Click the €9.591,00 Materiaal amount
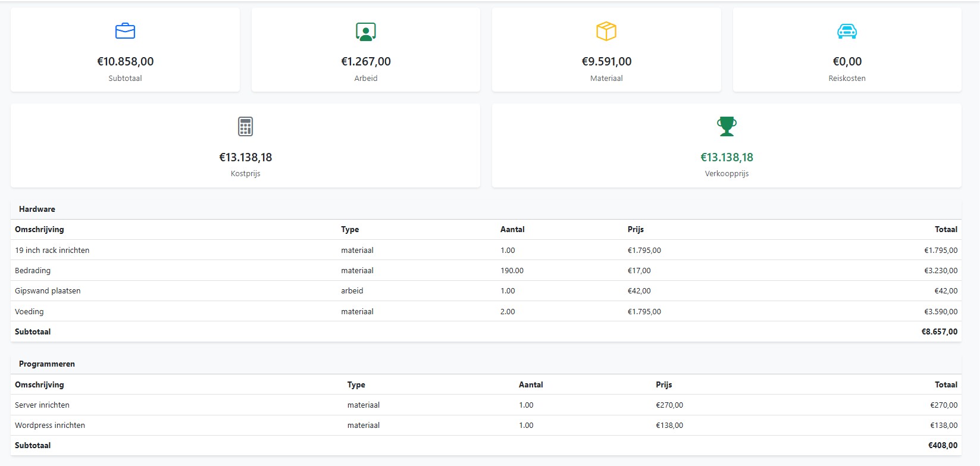This screenshot has width=980, height=466. [606, 61]
